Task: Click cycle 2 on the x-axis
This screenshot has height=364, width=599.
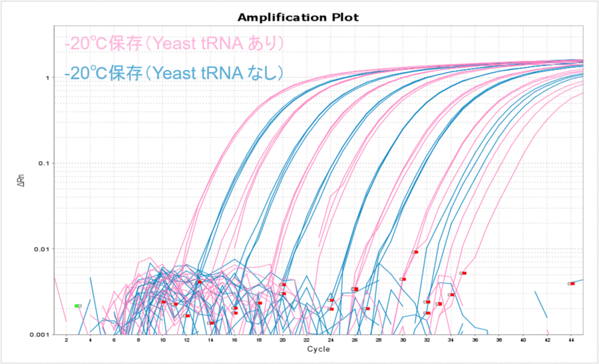Action: coord(66,340)
